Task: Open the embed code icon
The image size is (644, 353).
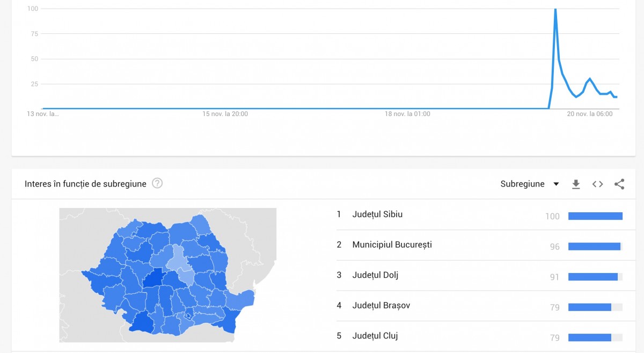Action: [597, 184]
